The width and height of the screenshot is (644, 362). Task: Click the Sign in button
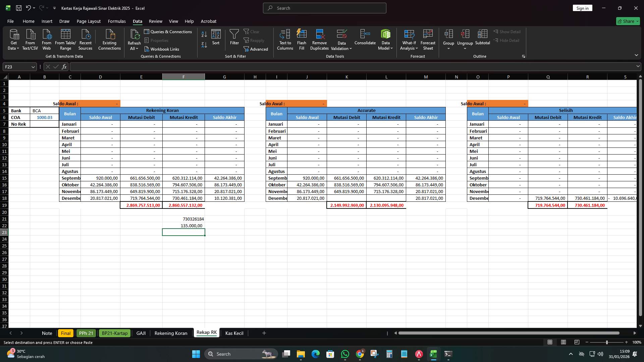click(582, 8)
